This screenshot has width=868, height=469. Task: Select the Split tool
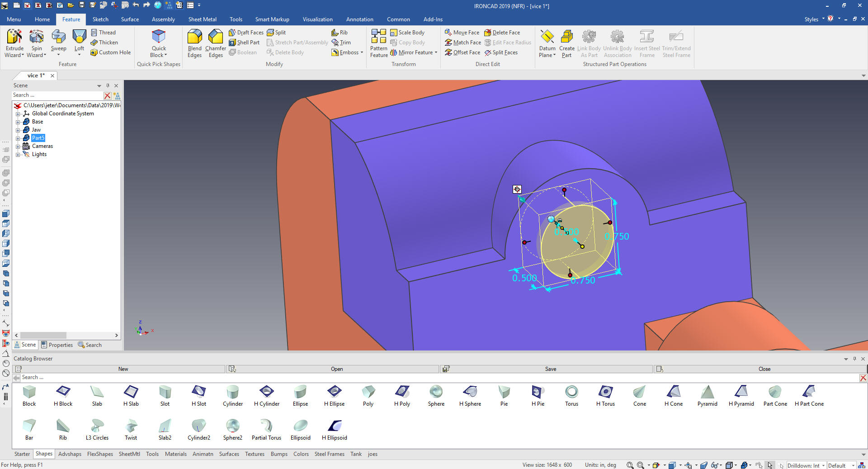point(276,33)
